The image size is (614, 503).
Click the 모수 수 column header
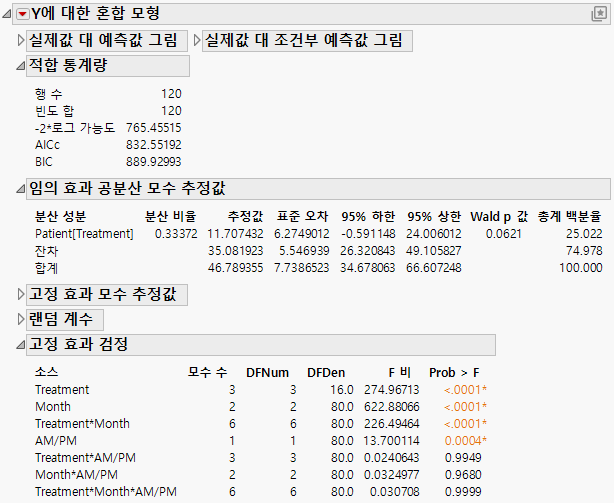coord(208,373)
